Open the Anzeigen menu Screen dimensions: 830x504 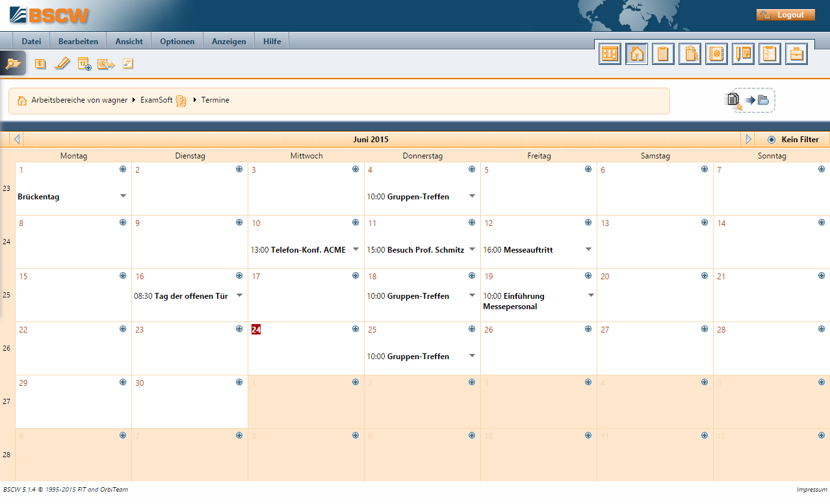coord(229,41)
